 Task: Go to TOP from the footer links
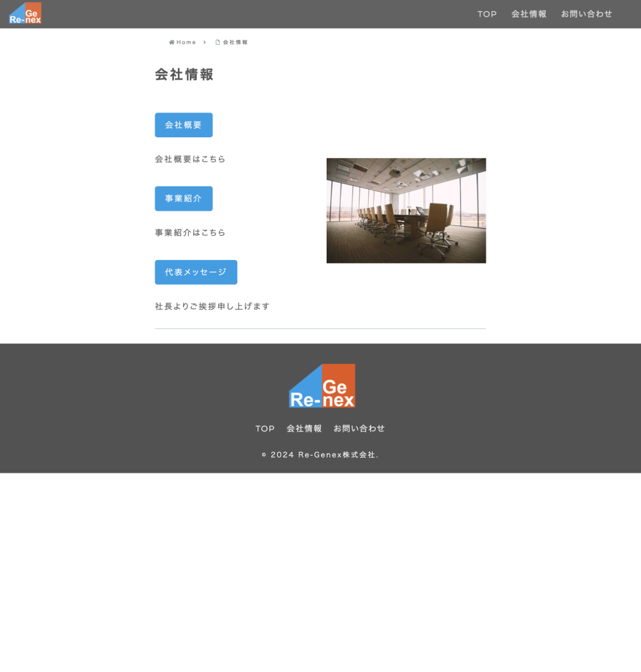pos(265,429)
